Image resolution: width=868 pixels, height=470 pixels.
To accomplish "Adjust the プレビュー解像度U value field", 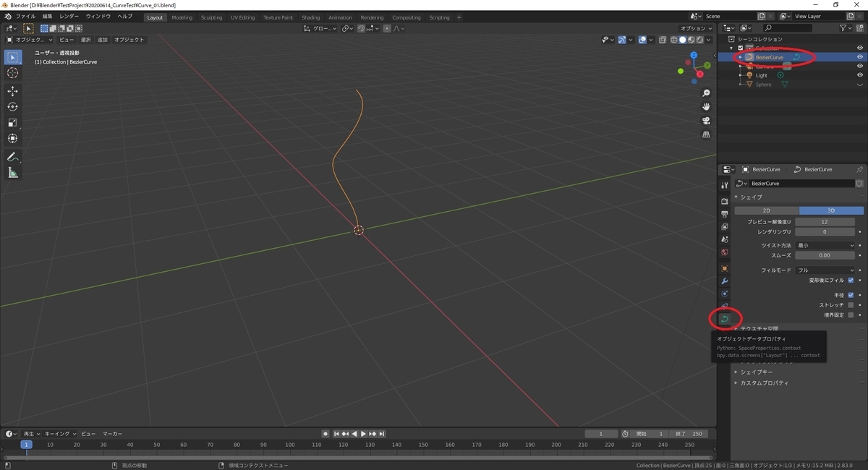I will [825, 221].
